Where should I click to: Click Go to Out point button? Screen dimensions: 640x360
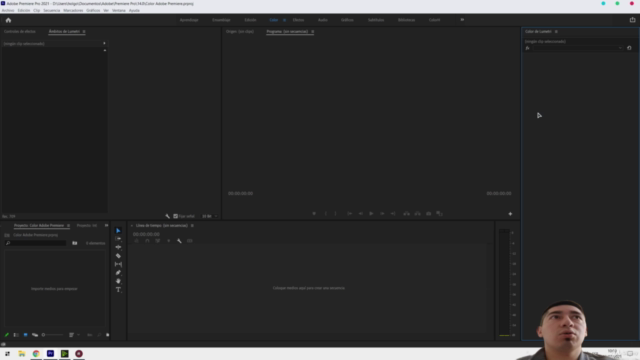[393, 214]
